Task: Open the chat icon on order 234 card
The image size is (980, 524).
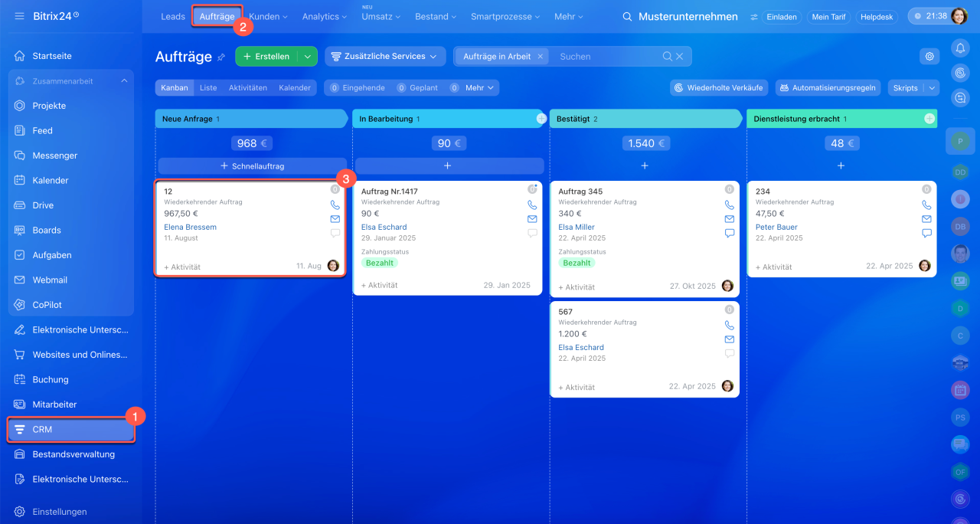Action: (926, 233)
